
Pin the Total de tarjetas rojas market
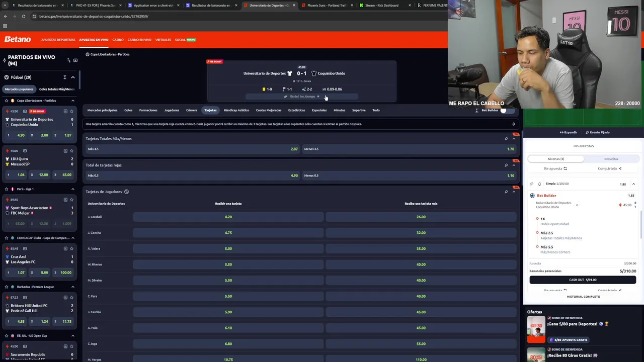(x=506, y=165)
